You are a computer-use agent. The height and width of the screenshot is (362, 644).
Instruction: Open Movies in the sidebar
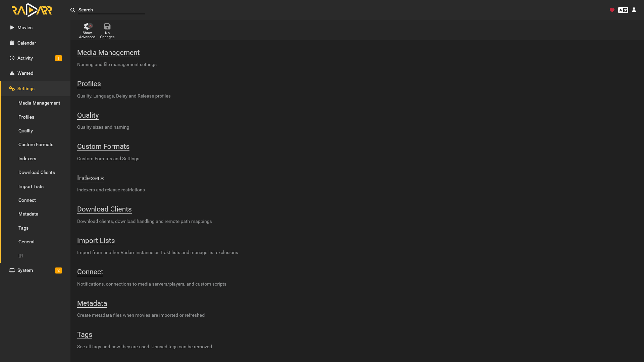[x=25, y=27]
